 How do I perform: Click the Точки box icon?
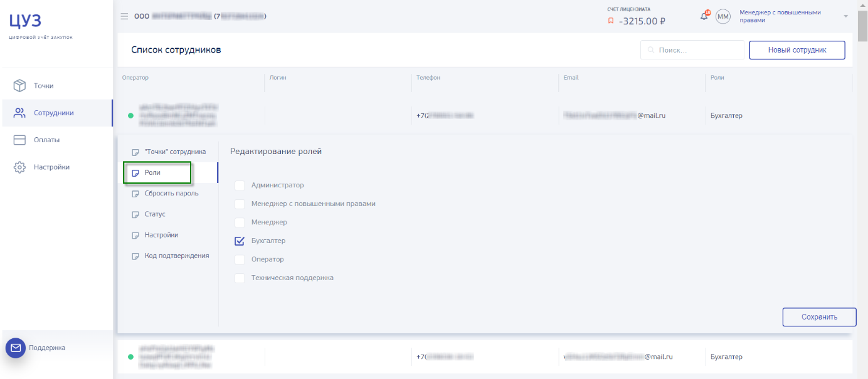tap(19, 85)
